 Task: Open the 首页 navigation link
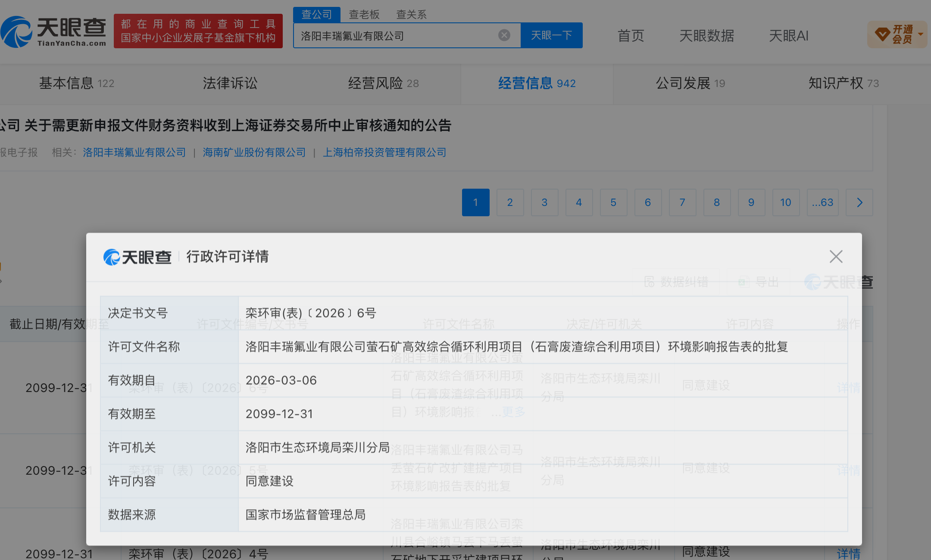631,36
